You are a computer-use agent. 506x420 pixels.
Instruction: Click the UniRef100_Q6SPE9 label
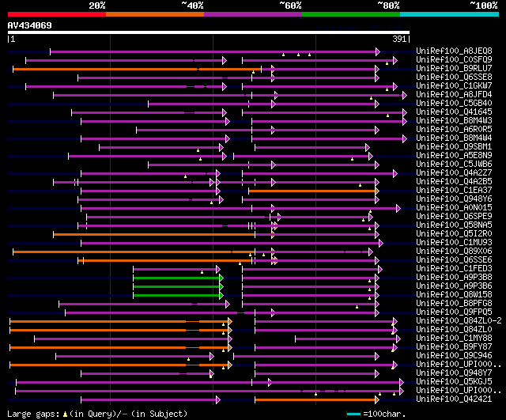454,216
